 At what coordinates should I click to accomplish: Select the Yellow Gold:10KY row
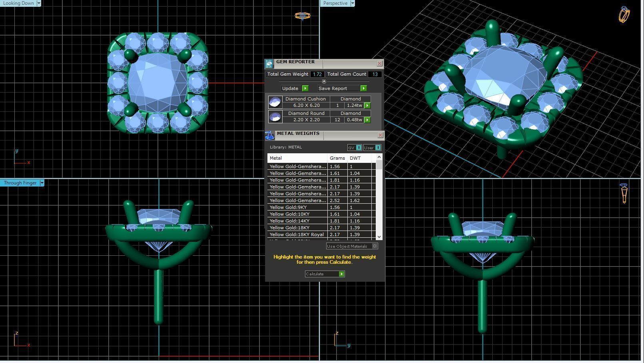point(321,214)
